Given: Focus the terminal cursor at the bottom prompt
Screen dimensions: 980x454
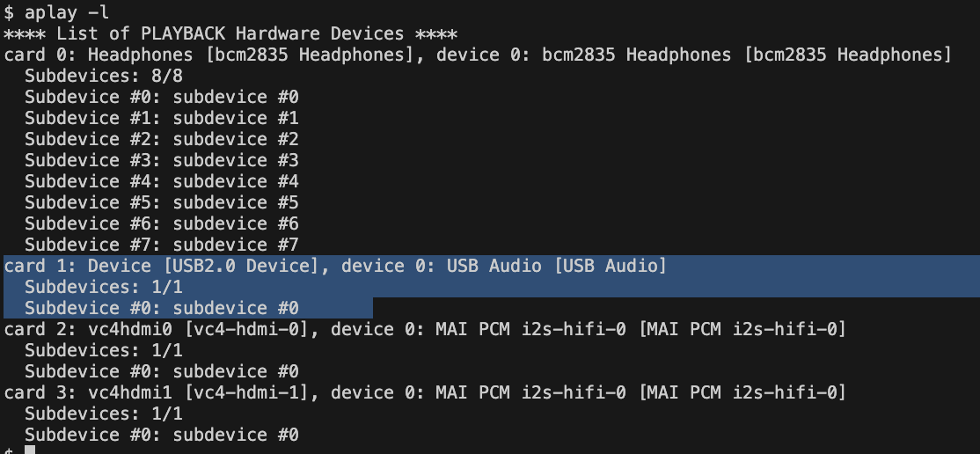Looking at the screenshot, I should click(x=30, y=450).
